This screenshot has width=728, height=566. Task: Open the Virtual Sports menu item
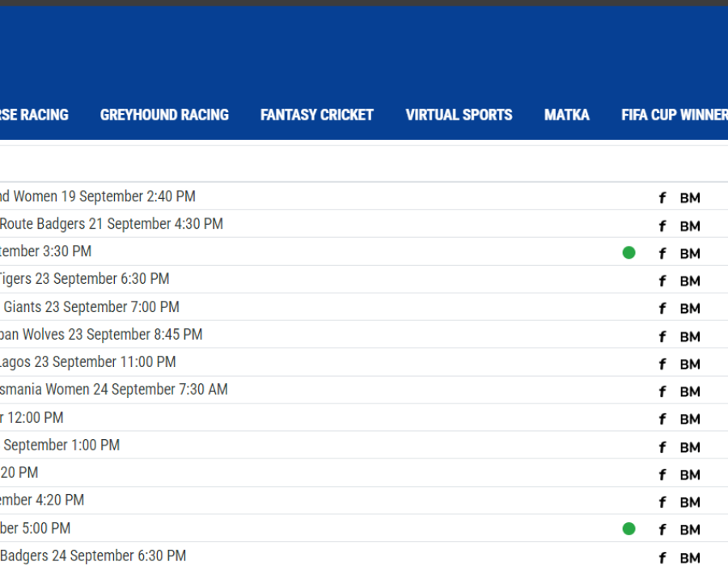coord(459,115)
